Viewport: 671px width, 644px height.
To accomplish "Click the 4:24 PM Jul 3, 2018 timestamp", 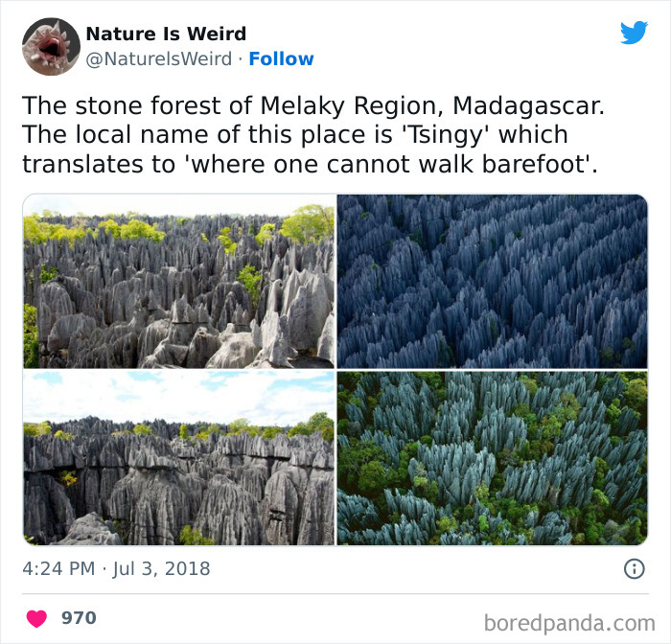I will tap(116, 568).
